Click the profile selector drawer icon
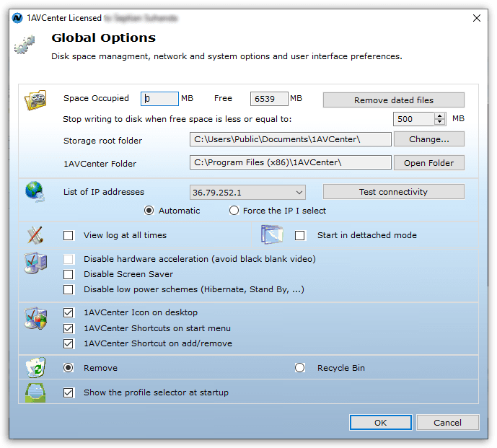497x448 pixels. coord(35,393)
